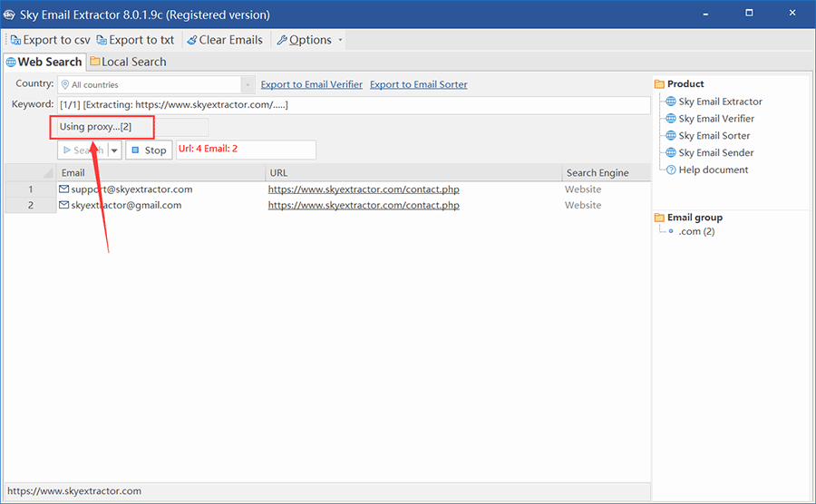816x504 pixels.
Task: Select row header number 2
Action: click(x=31, y=205)
